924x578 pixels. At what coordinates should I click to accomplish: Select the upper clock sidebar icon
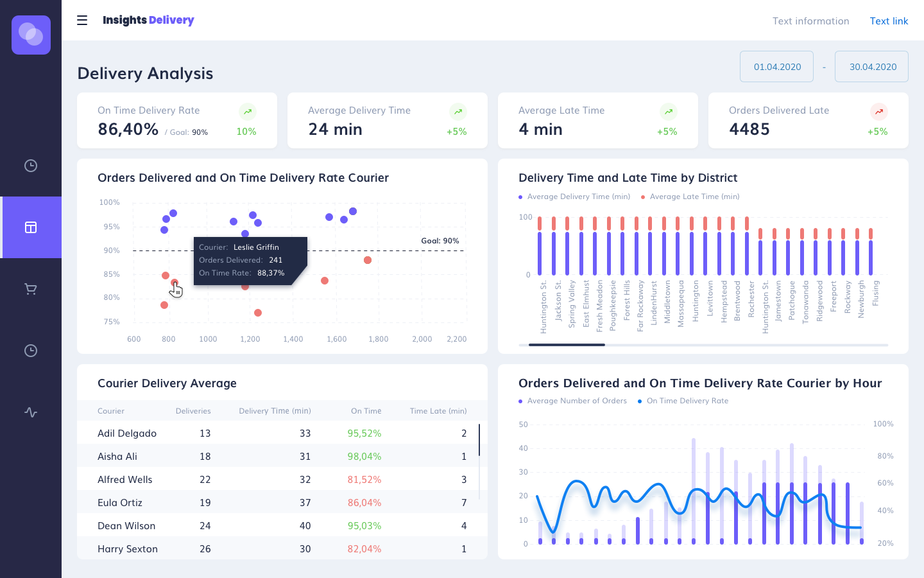[31, 166]
